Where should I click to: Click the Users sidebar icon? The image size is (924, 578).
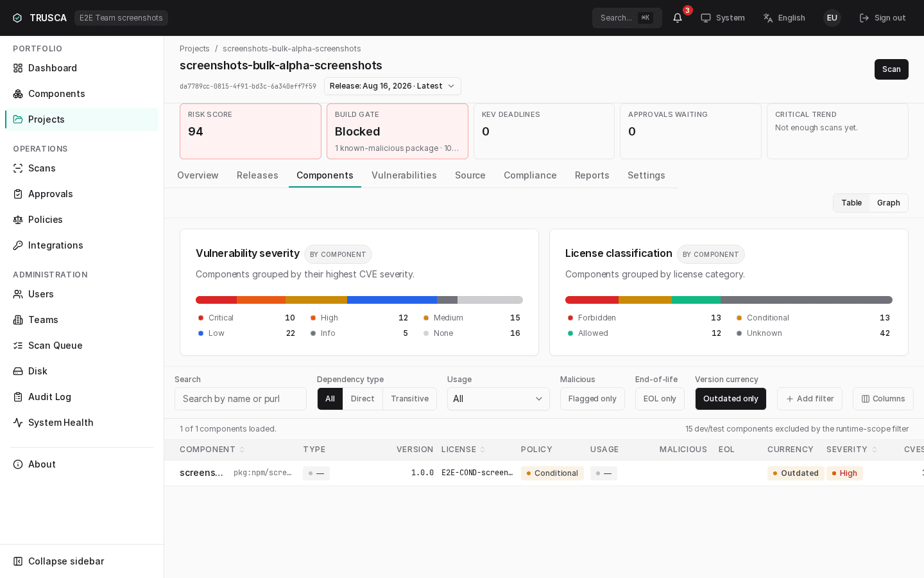[18, 294]
